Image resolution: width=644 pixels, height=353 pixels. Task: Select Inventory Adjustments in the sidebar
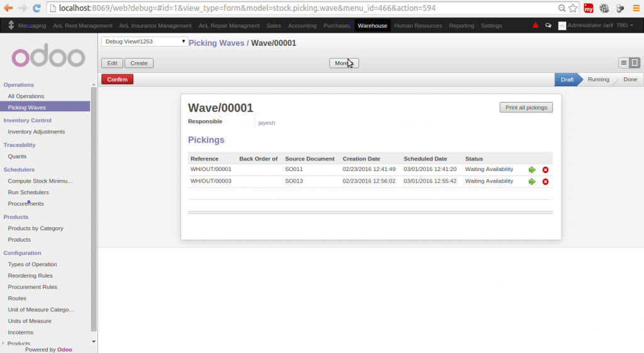pos(36,132)
